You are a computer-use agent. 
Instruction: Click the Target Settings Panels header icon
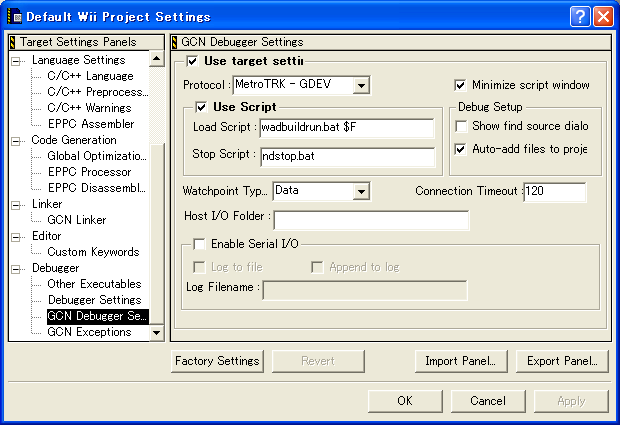click(12, 42)
